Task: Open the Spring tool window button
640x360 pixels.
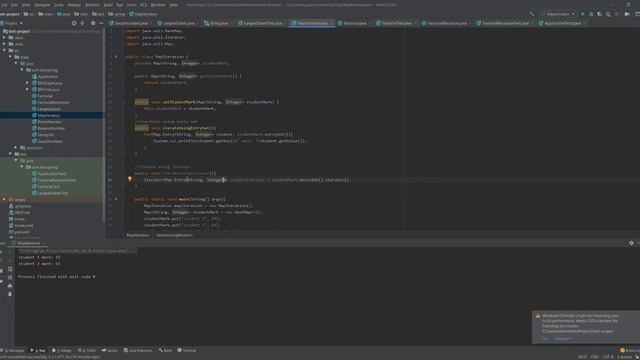Action: click(x=110, y=350)
